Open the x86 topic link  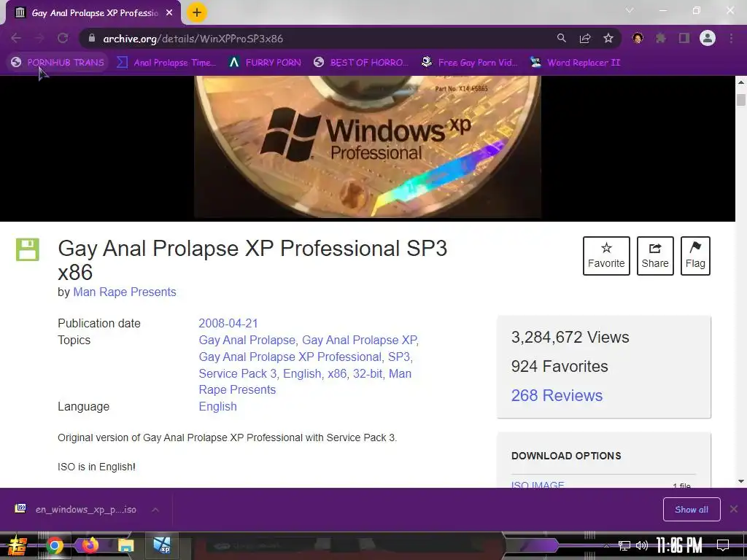tap(337, 373)
